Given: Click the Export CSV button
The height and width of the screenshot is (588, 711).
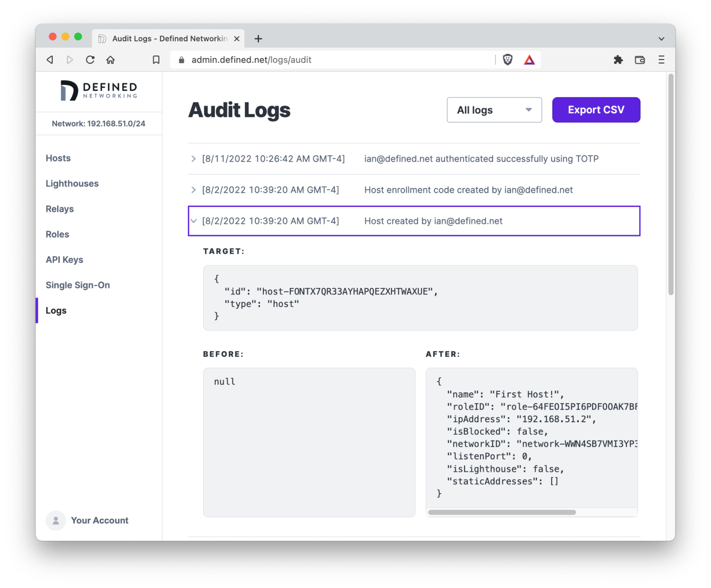Looking at the screenshot, I should point(596,110).
